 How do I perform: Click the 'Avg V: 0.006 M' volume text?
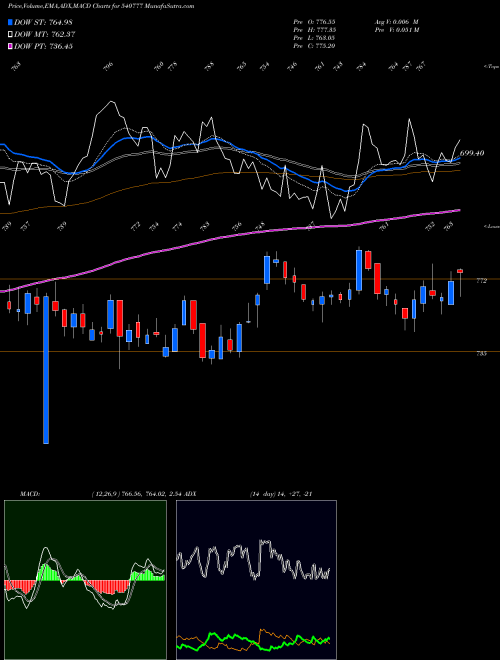396,21
